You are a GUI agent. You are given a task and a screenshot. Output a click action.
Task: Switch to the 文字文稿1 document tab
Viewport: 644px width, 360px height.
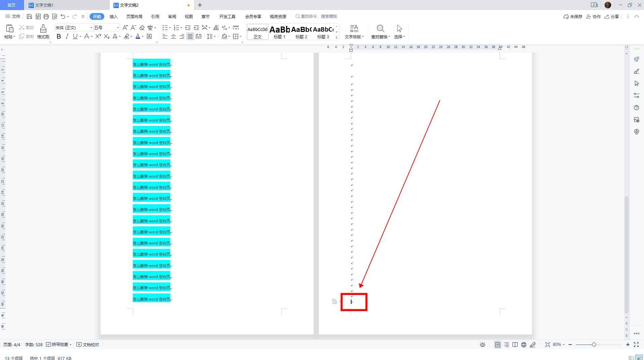click(44, 5)
